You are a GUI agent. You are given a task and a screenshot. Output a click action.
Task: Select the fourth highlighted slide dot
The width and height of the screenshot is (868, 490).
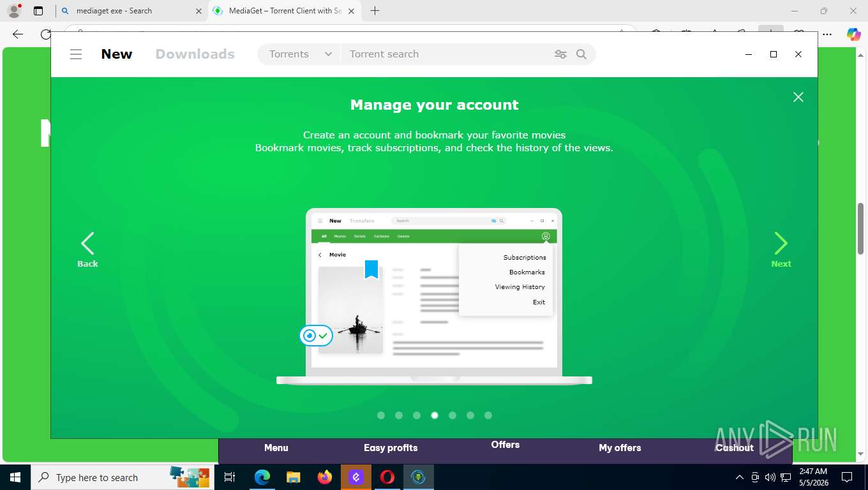tap(435, 415)
